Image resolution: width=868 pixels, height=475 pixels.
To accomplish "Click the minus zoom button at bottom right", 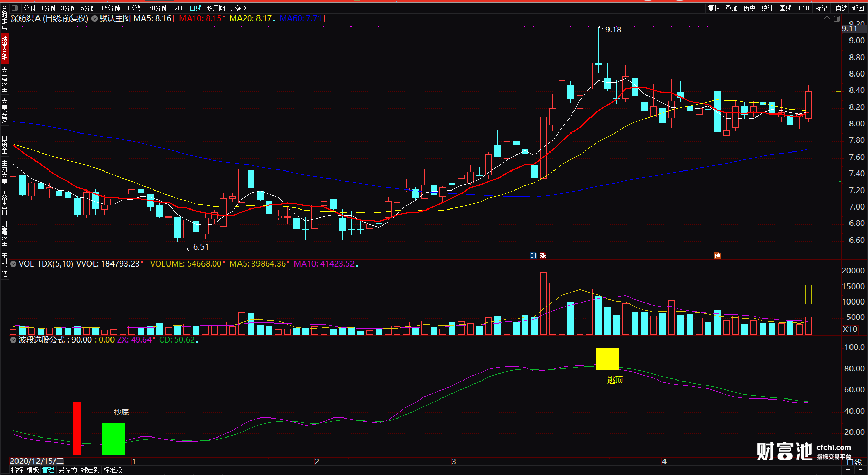I will [x=861, y=470].
